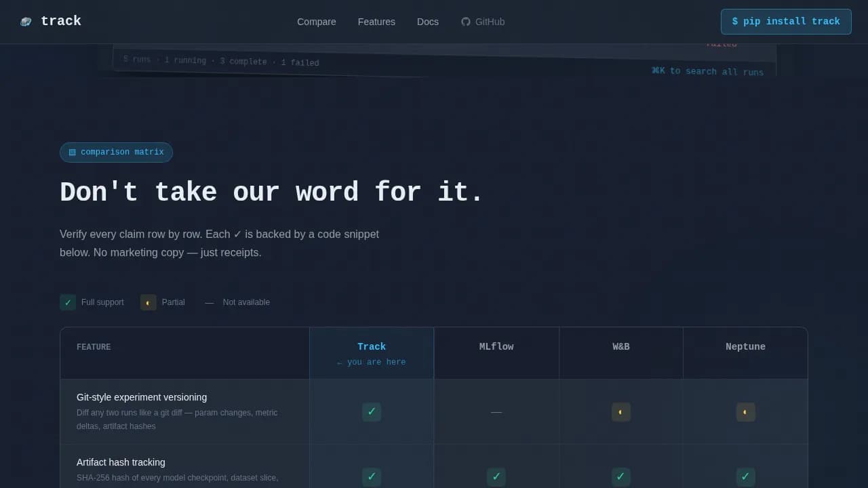This screenshot has height=488, width=868.
Task: Click Neptune's partial icon for Git-style versioning
Action: 745,411
